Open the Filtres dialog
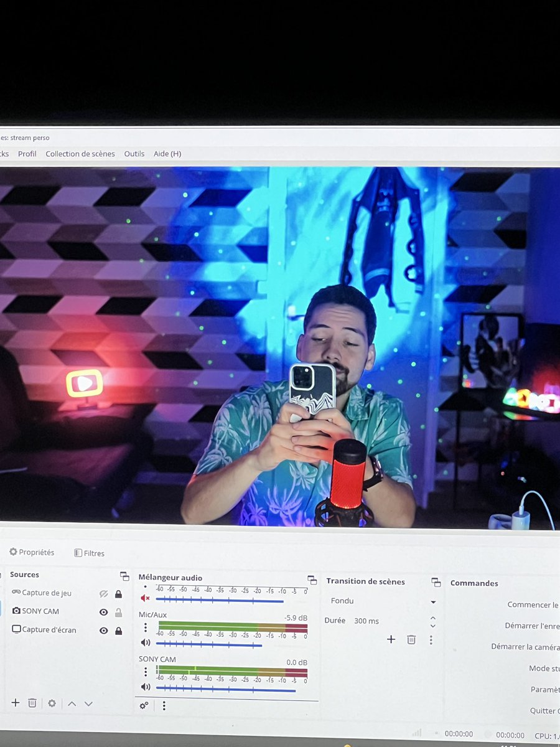The height and width of the screenshot is (747, 560). 89,553
